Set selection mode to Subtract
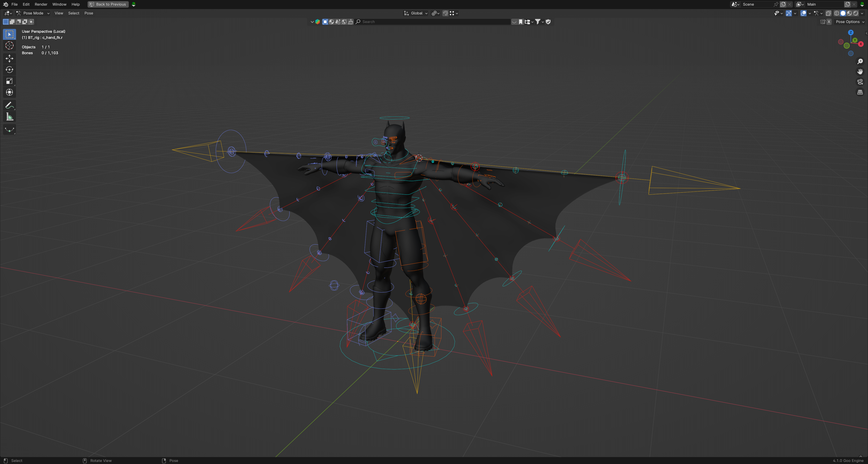 19,22
